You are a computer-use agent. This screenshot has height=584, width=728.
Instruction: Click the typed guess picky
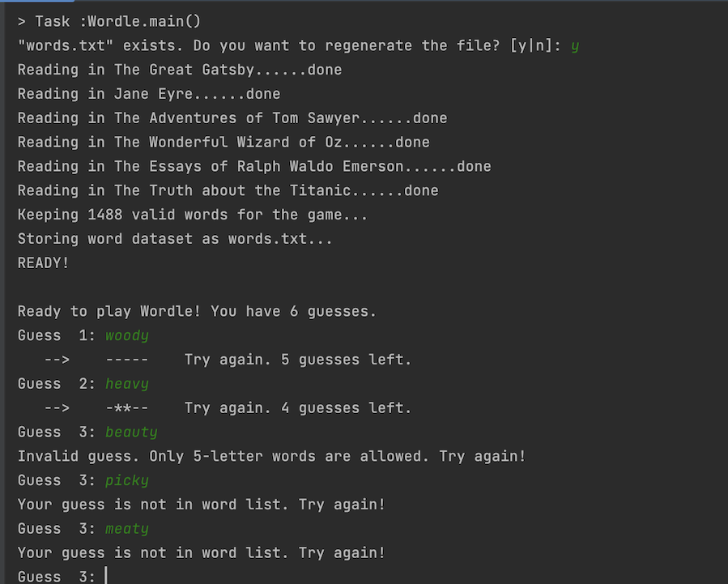[127, 480]
